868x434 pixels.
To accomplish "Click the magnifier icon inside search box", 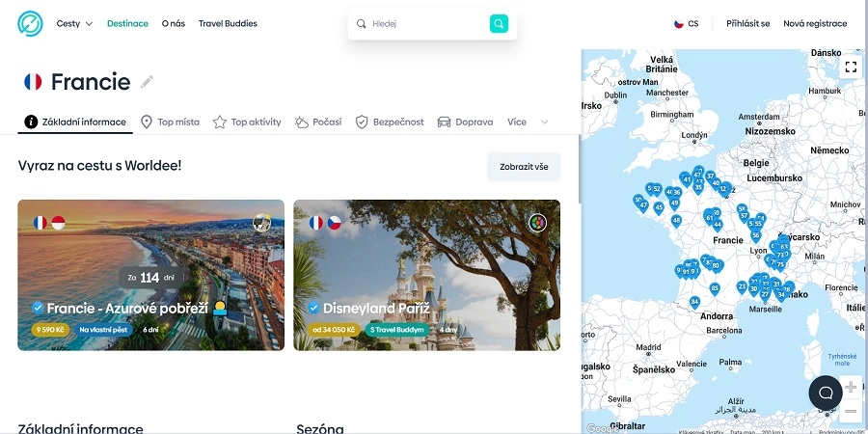I will tap(361, 24).
